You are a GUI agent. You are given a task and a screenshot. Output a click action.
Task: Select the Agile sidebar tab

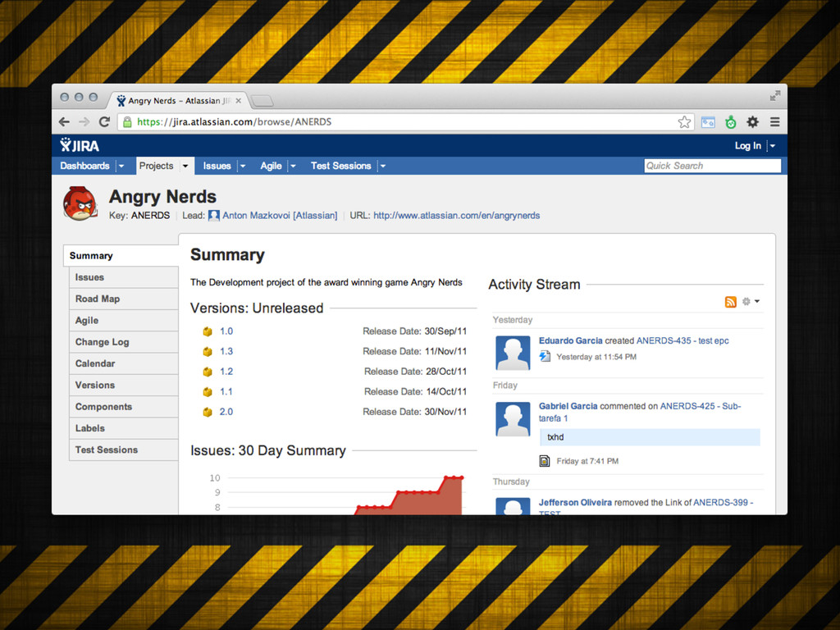tap(124, 321)
